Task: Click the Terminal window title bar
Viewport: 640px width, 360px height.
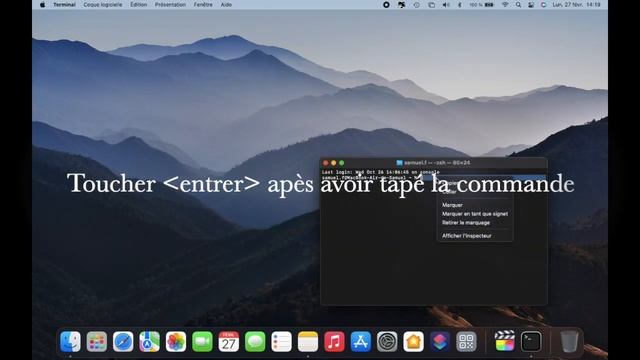Action: tap(433, 162)
